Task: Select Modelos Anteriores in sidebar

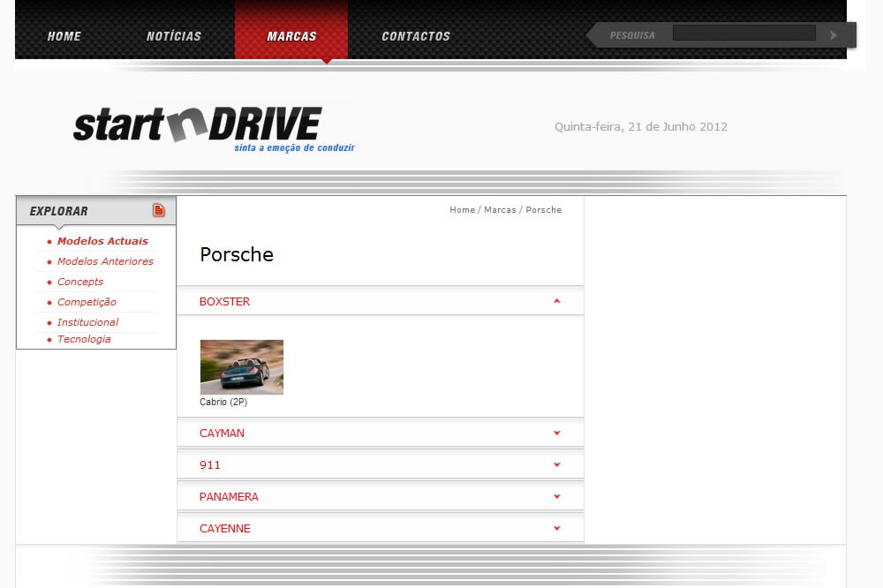Action: pos(105,261)
